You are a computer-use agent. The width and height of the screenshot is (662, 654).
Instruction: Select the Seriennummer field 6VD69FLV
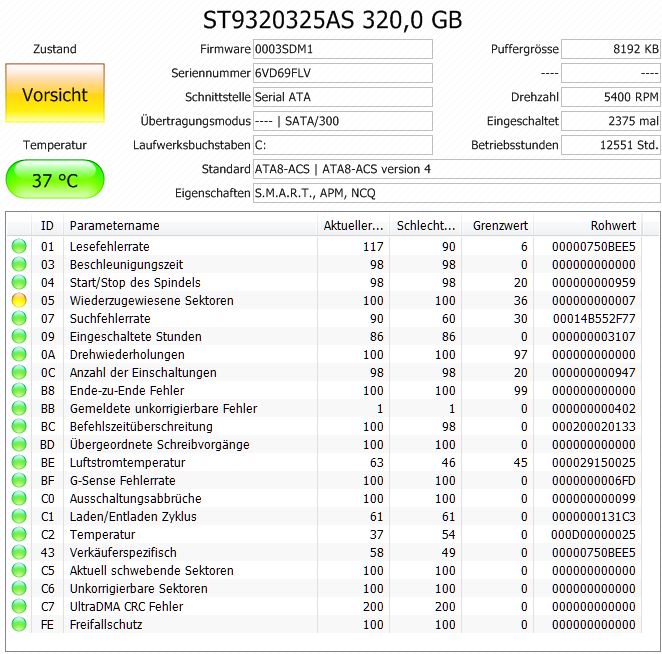pos(342,73)
